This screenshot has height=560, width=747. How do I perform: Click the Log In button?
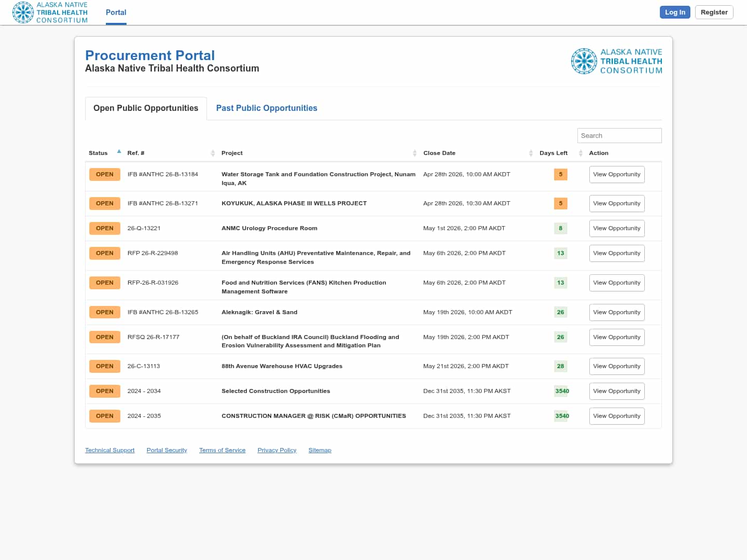[x=675, y=12]
